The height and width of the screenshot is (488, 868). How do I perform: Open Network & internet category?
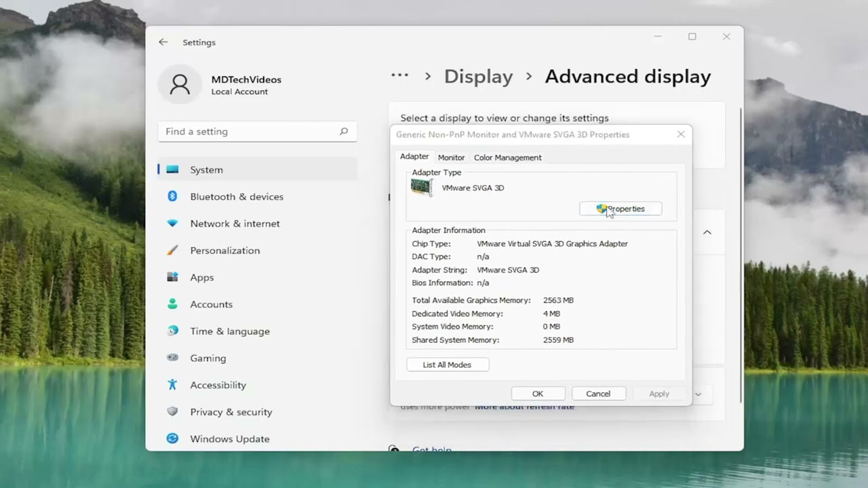click(258, 223)
